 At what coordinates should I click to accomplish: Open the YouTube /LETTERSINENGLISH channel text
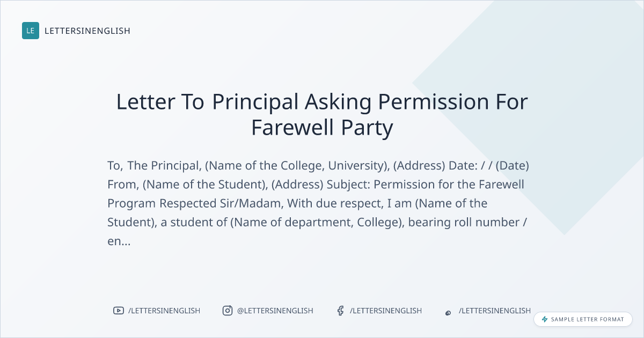click(164, 311)
